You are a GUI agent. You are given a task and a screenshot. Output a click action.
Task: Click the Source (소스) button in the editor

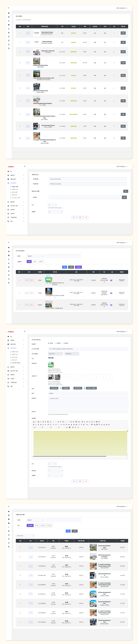(x=35, y=422)
